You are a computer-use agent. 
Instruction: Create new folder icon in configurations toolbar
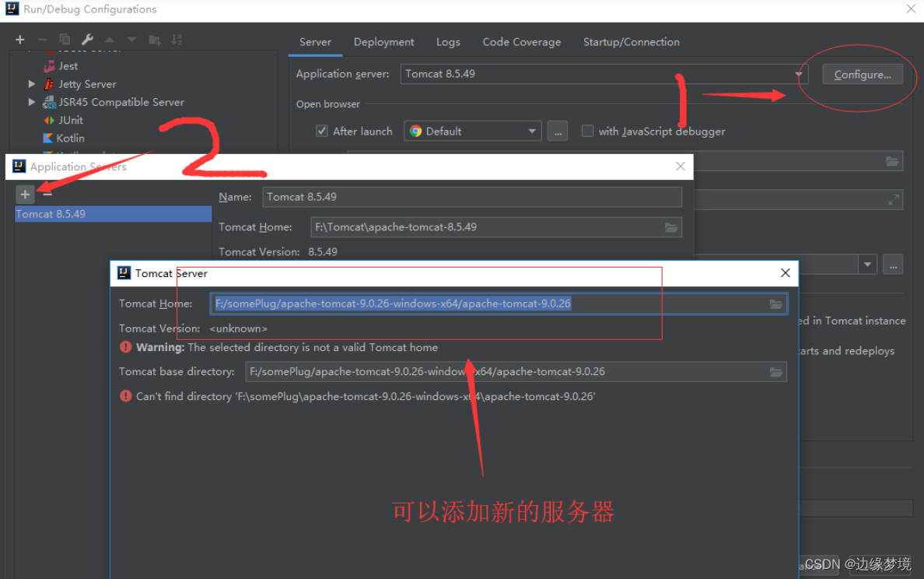tap(155, 40)
